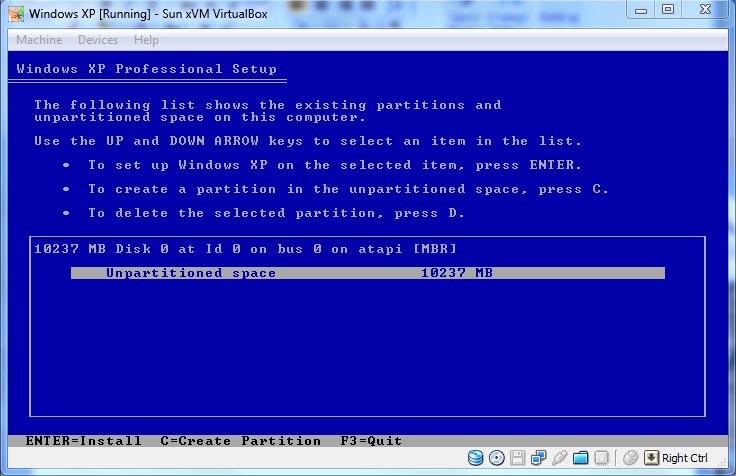Click the ENTER=Install status text

[x=84, y=441]
